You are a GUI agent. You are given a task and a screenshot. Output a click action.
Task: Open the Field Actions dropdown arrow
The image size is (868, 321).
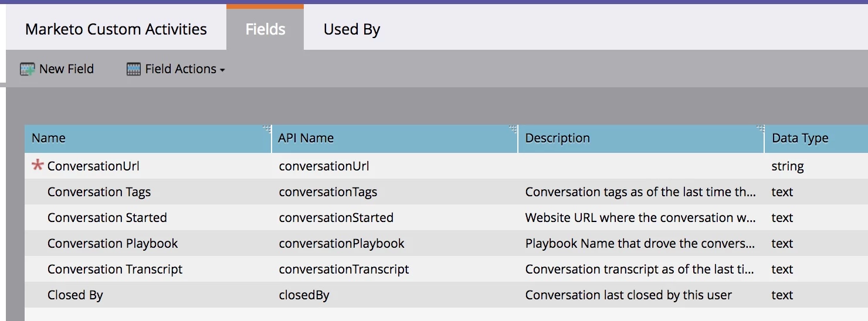(222, 70)
